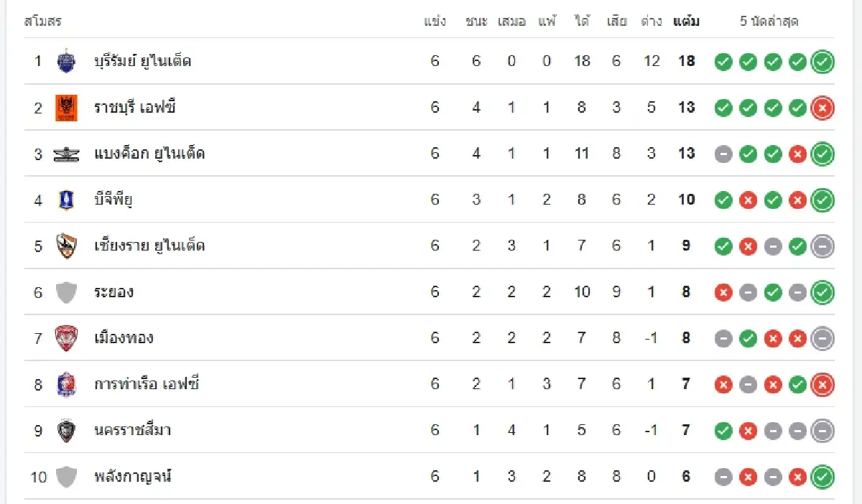Click the Rayong gray placeholder shield
This screenshot has width=862, height=504.
66,292
